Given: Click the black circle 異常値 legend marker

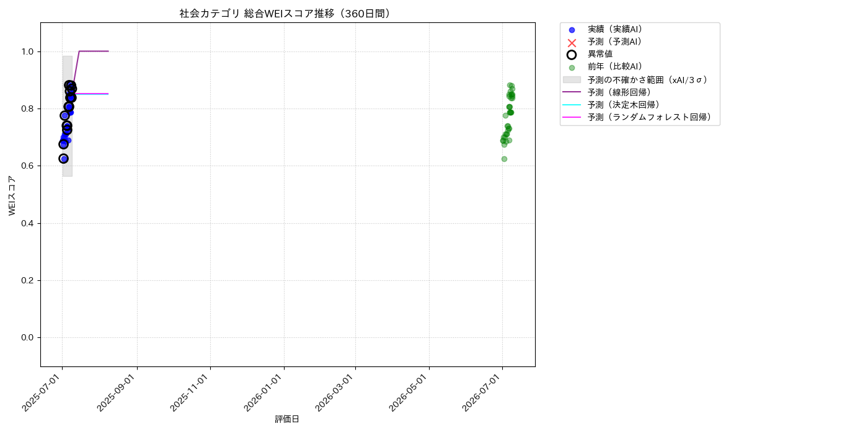Looking at the screenshot, I should click(572, 55).
